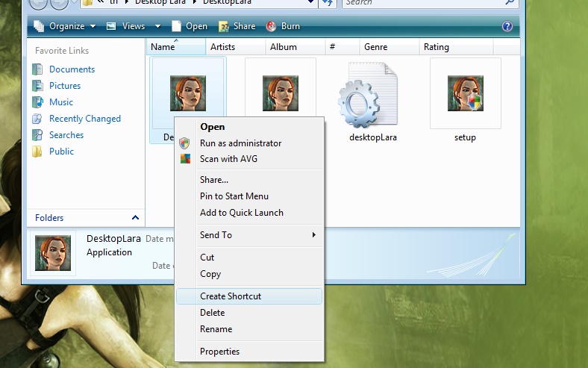
Task: Choose Open in the context menu
Action: point(249,127)
